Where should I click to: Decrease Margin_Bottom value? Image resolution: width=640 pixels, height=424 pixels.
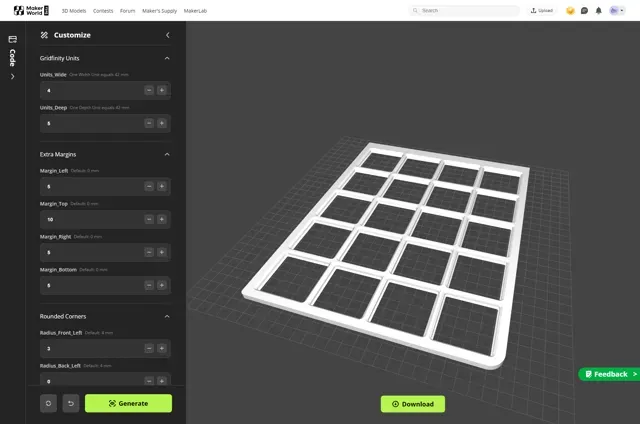[149, 285]
